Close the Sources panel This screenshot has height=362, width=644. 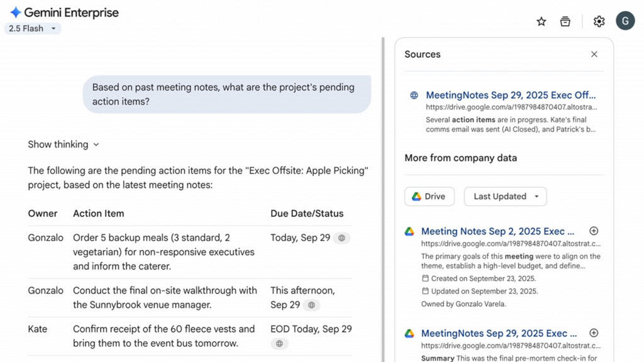594,54
